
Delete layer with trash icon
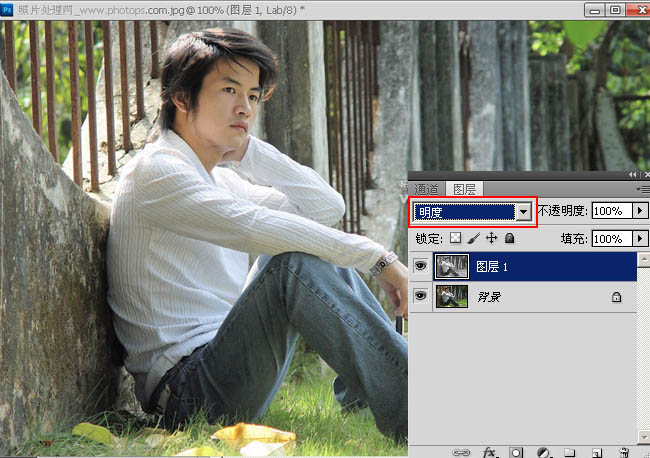(624, 452)
